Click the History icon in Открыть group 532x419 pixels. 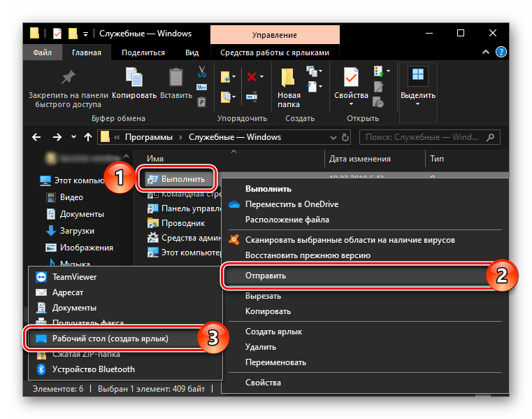click(x=378, y=102)
